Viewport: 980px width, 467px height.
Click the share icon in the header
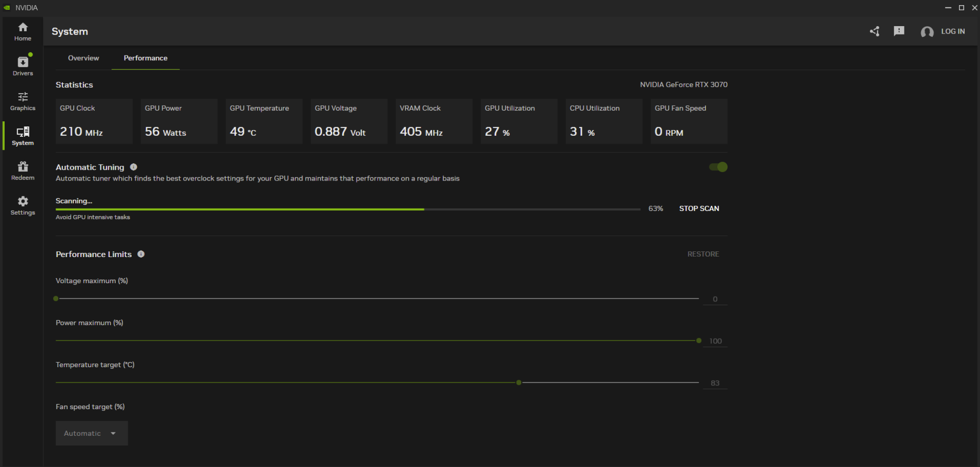pos(875,31)
